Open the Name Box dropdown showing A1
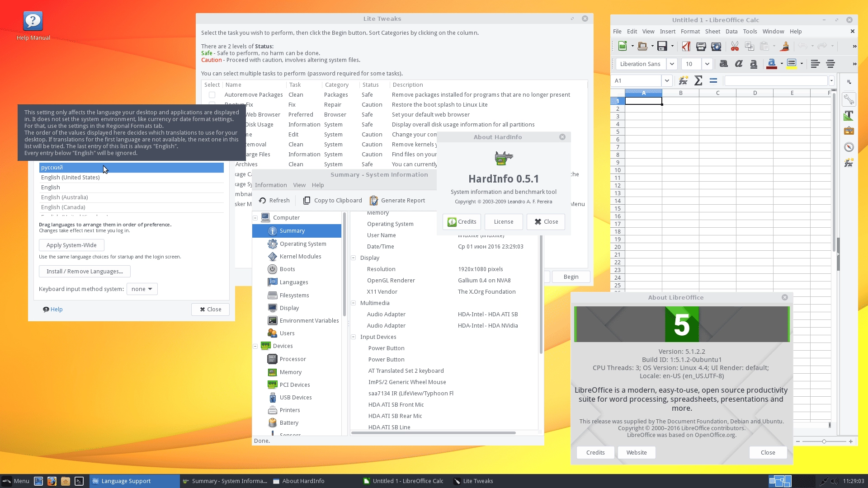 point(667,80)
